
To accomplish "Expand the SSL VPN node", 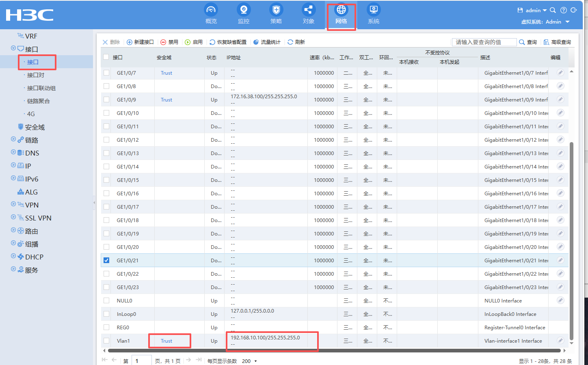I will (x=13, y=217).
